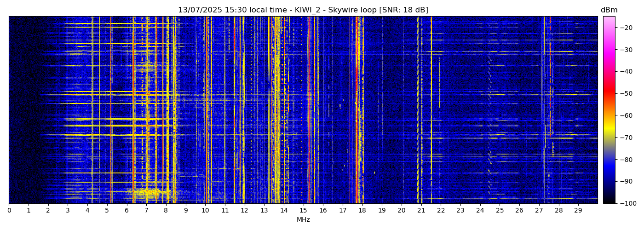Click the dBm colorbar heading
The height and width of the screenshot is (230, 644).
pyautogui.click(x=609, y=10)
